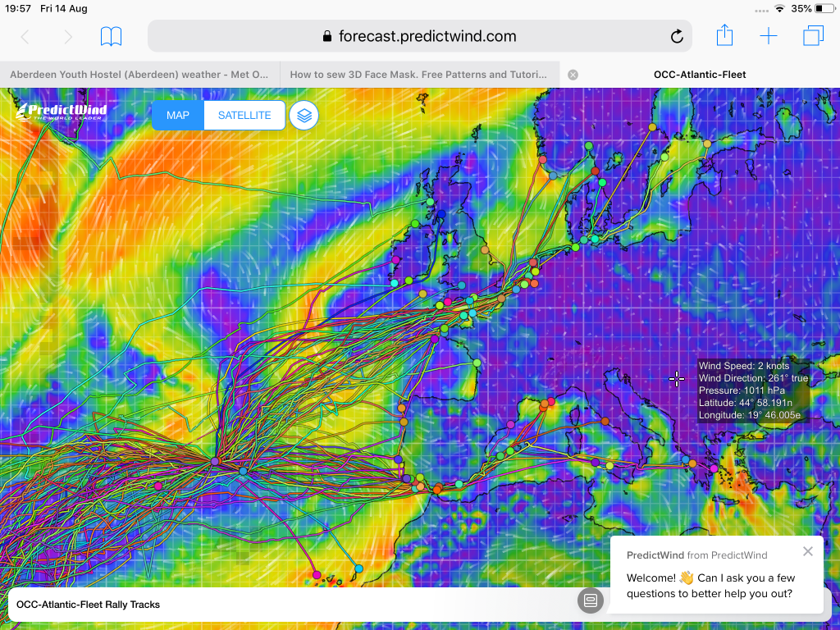Dismiss the PredictWind welcome chat popup
The image size is (840, 630).
[808, 551]
